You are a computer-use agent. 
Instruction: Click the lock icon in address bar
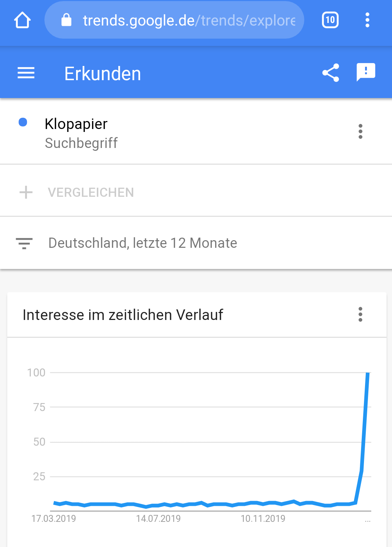[x=66, y=20]
